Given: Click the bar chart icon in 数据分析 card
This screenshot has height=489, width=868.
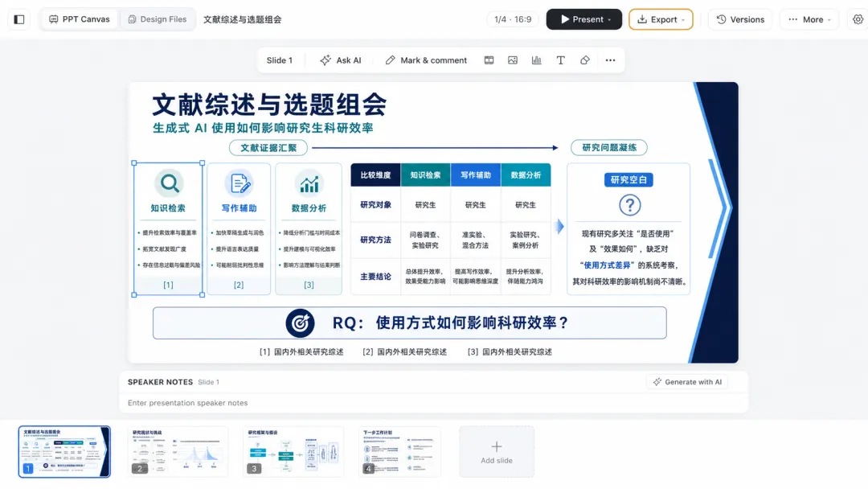Looking at the screenshot, I should (x=309, y=184).
